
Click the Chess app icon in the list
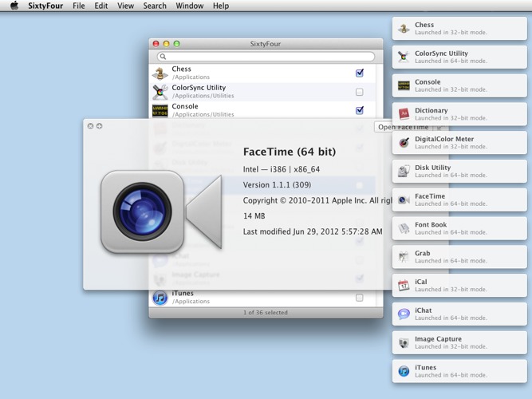160,73
